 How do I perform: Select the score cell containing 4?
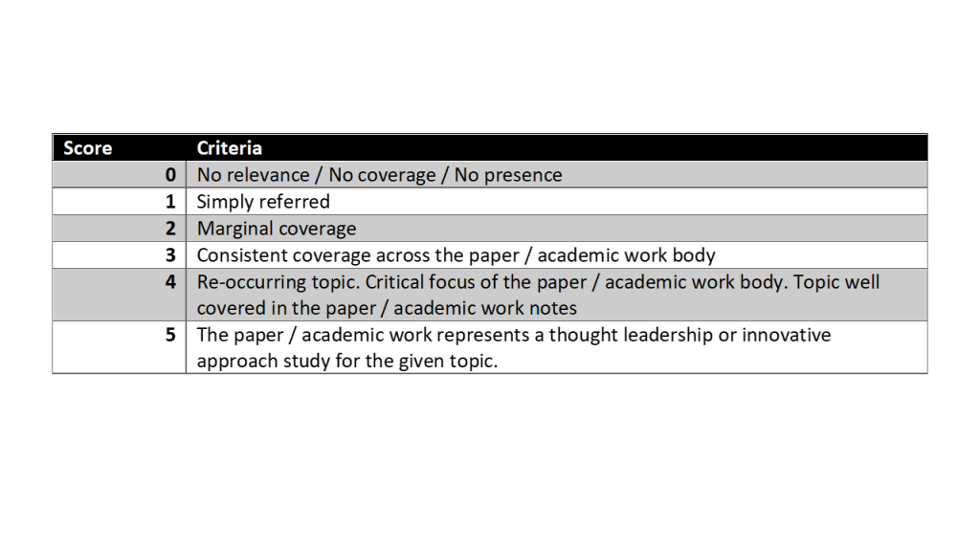click(170, 283)
